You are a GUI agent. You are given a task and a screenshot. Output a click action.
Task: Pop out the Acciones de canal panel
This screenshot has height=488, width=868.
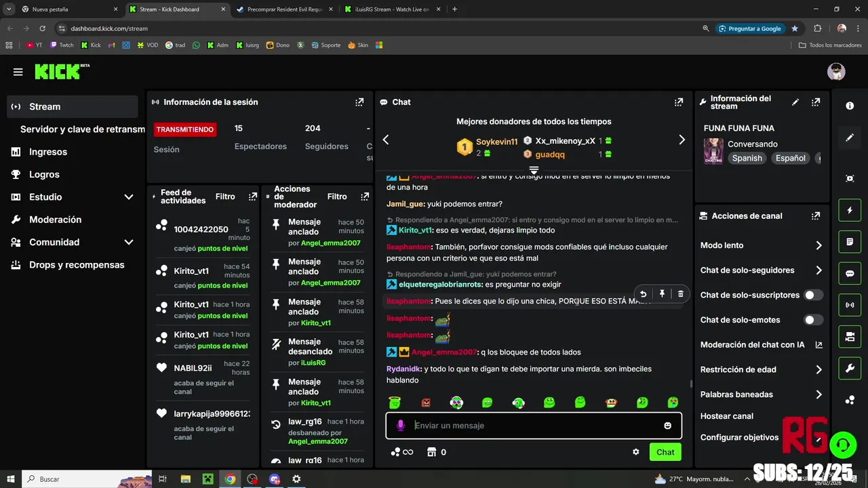point(816,216)
